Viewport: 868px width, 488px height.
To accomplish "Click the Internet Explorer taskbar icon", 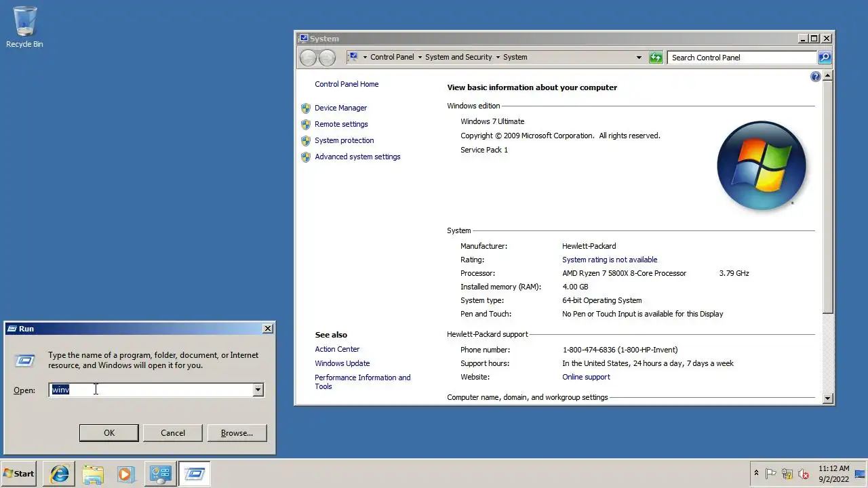I will [59, 474].
